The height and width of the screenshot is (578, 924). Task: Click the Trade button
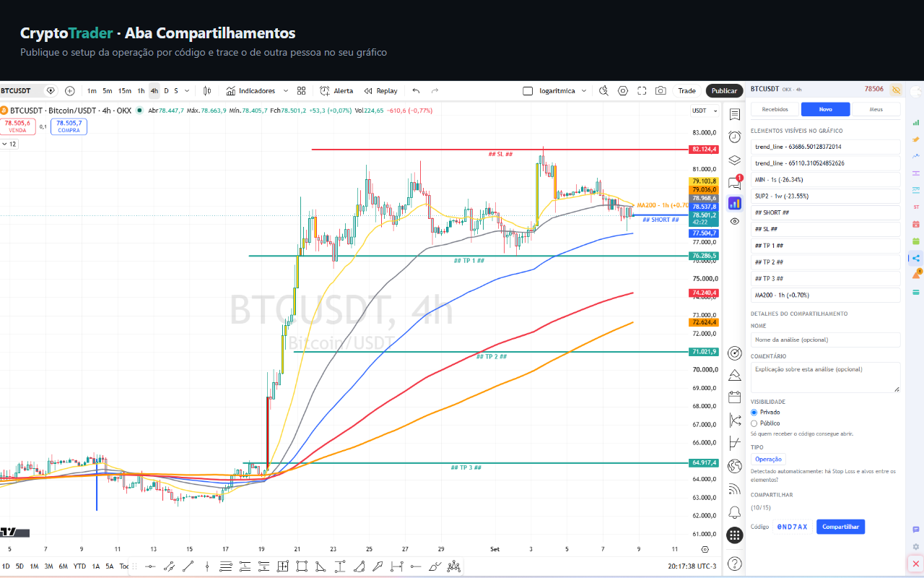[x=687, y=91]
